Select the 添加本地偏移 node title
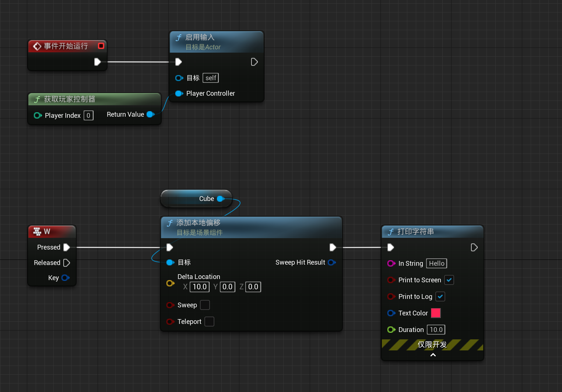 199,223
